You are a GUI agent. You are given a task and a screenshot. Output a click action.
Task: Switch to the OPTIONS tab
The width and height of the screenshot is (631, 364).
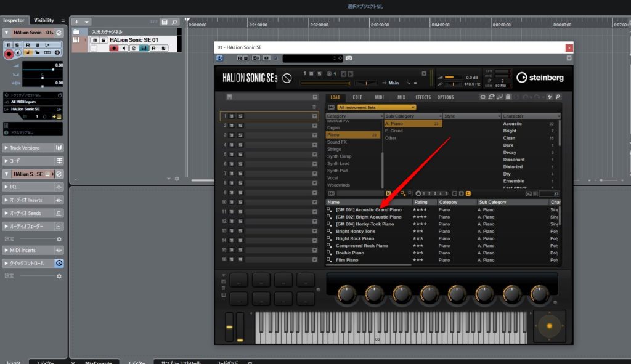pos(446,97)
